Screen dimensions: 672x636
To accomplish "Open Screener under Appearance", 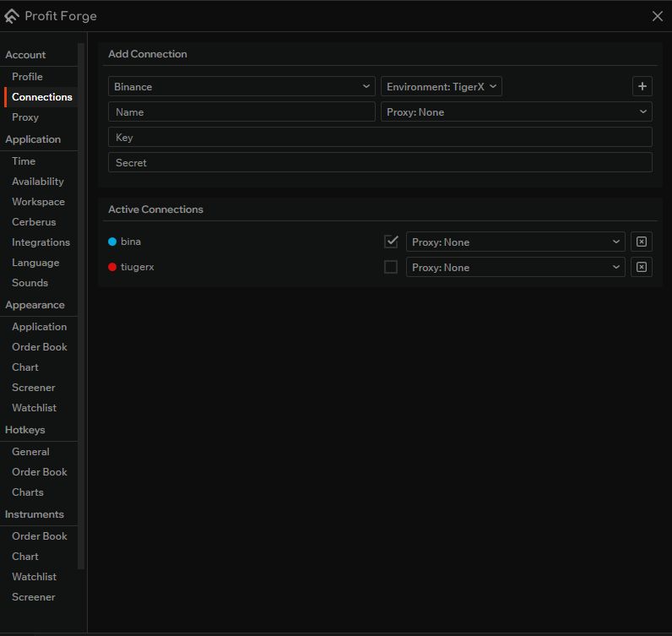I will (x=34, y=388).
